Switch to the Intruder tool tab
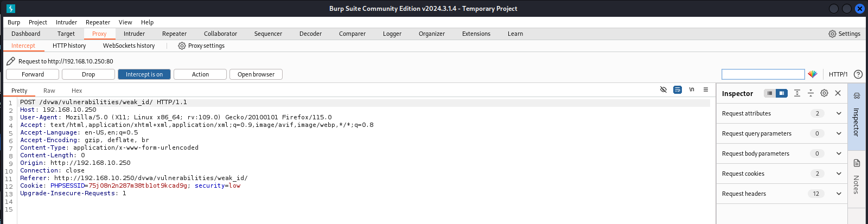Image resolution: width=868 pixels, height=224 pixels. click(x=134, y=34)
